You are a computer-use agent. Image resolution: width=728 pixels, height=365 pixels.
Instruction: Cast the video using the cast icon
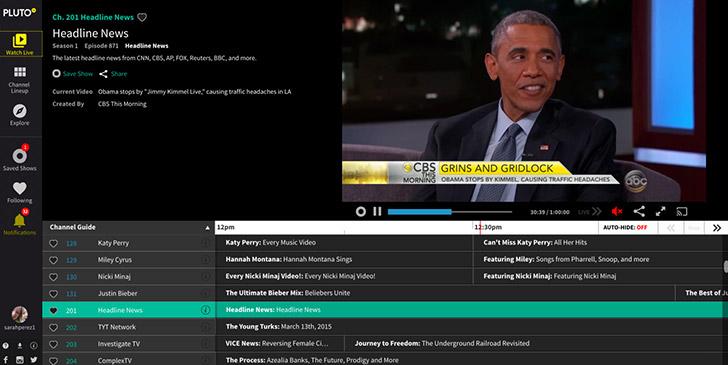coord(682,212)
